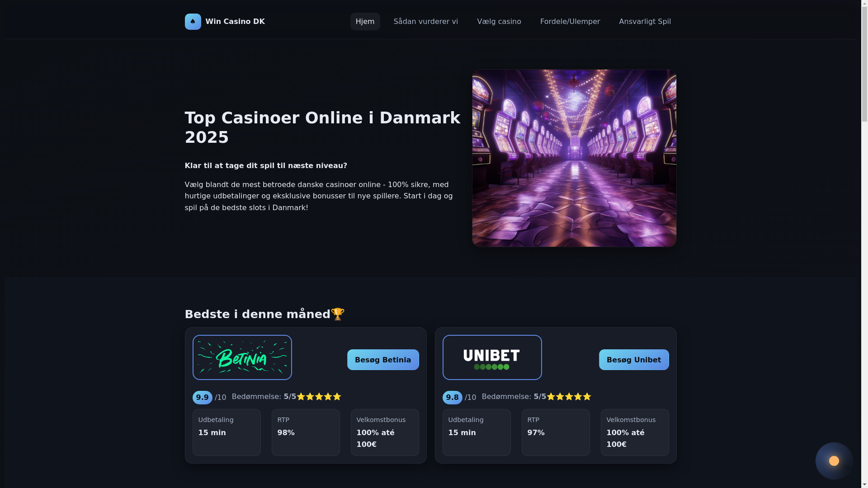Open the Hjem menu item
This screenshot has height=488, width=868.
(x=365, y=22)
